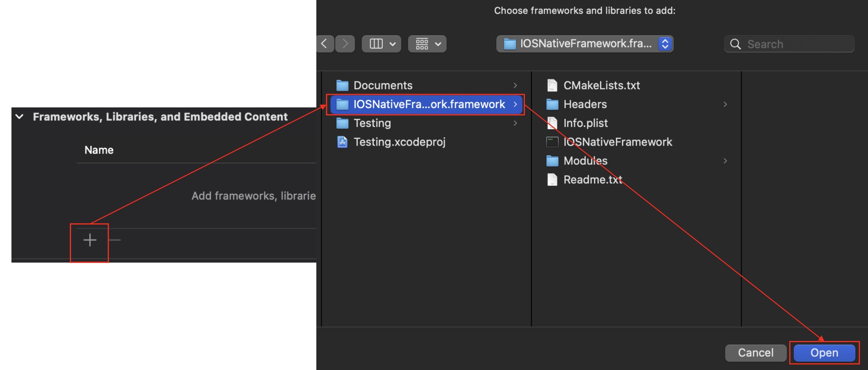Image resolution: width=868 pixels, height=370 pixels.
Task: Click the Open button
Action: click(824, 352)
